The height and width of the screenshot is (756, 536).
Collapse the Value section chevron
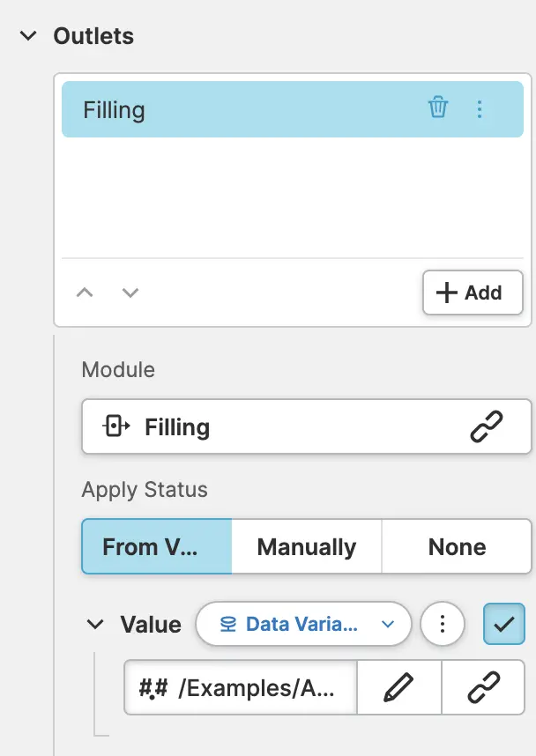pyautogui.click(x=95, y=625)
